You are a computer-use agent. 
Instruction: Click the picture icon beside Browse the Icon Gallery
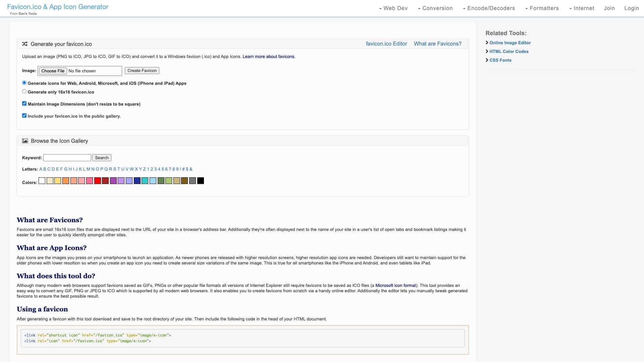[x=25, y=141]
